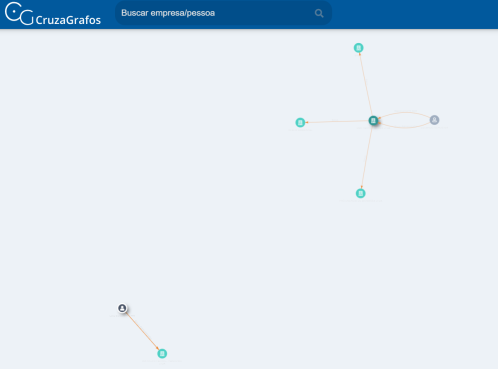Select the gray person node on the right
Viewport: 498px width, 369px height.
click(x=434, y=120)
